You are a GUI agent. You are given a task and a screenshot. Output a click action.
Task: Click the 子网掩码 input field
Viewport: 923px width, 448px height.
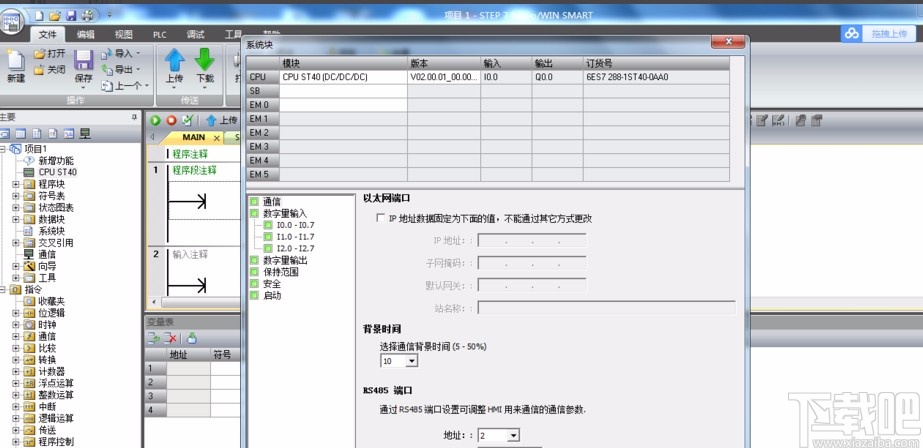[x=532, y=263]
